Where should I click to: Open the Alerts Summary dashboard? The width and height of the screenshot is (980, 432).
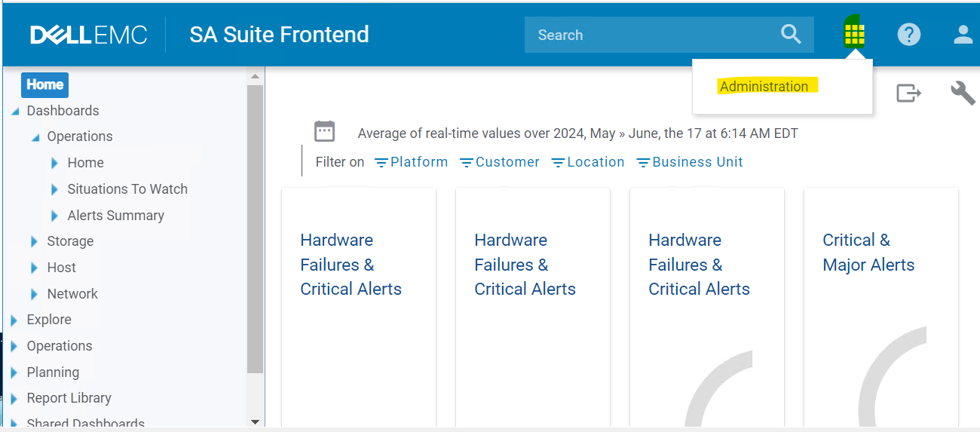tap(115, 216)
